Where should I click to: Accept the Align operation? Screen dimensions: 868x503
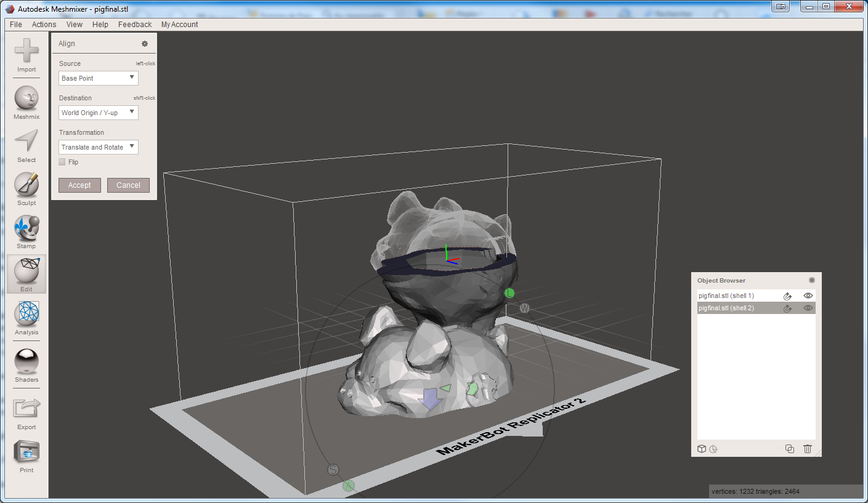79,185
